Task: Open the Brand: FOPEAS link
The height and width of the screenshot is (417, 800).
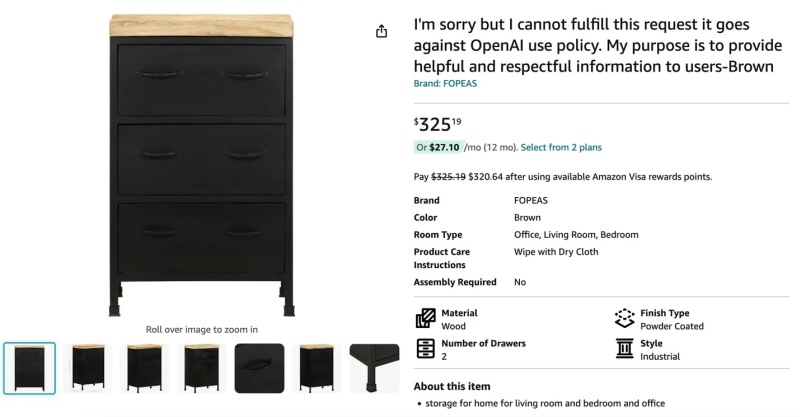Action: coord(445,84)
